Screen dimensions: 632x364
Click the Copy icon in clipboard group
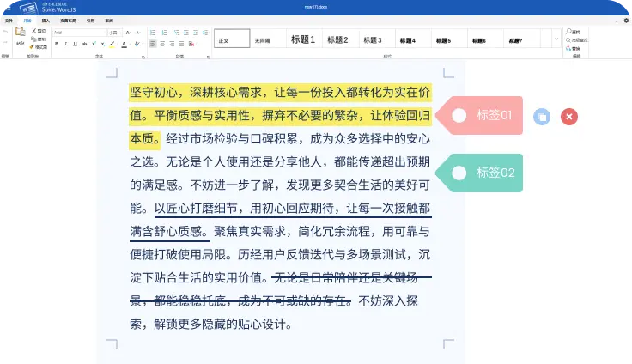point(33,39)
